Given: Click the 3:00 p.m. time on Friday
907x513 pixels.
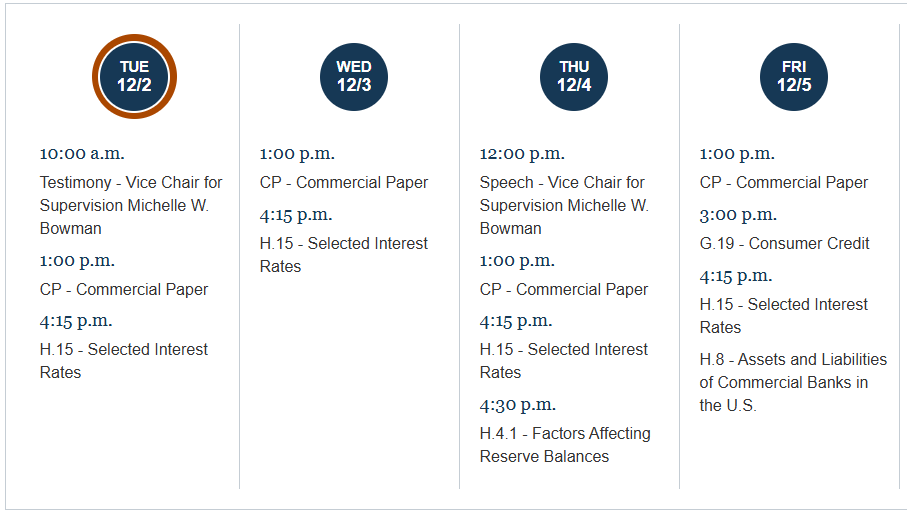Looking at the screenshot, I should [738, 215].
